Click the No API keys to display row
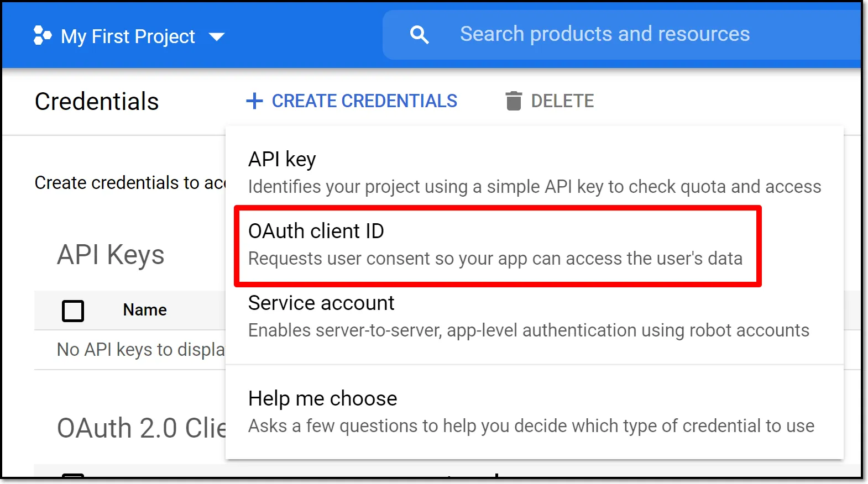 click(130, 350)
